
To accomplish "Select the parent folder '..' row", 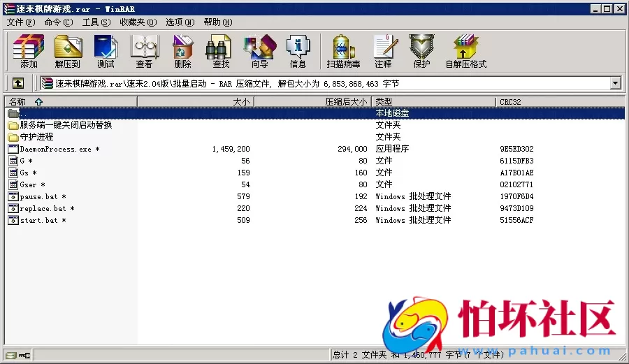I will pyautogui.click(x=315, y=113).
